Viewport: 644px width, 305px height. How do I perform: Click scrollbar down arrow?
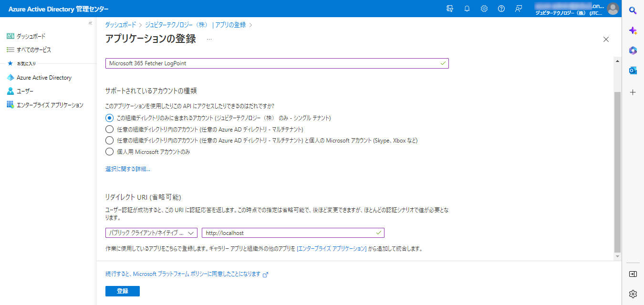(617, 256)
